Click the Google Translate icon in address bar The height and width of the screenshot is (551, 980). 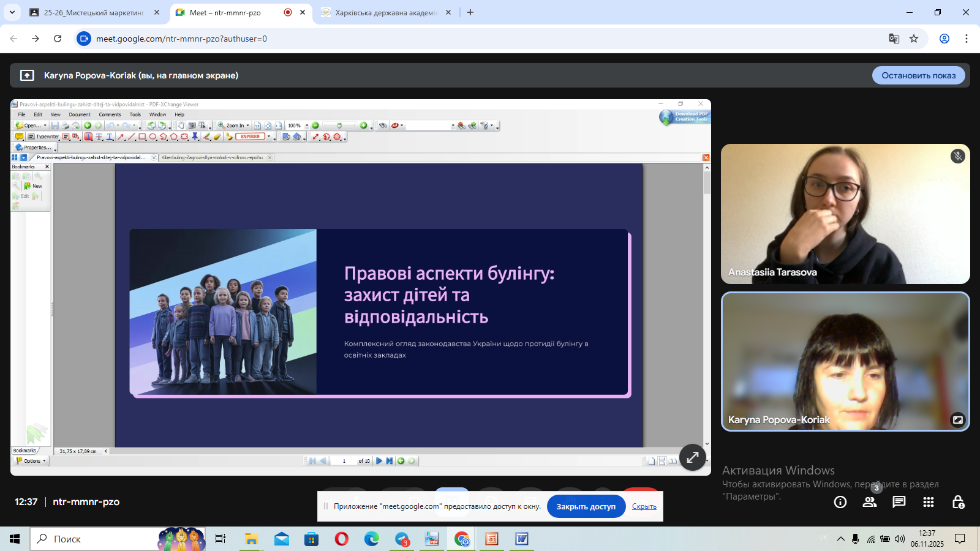point(894,39)
